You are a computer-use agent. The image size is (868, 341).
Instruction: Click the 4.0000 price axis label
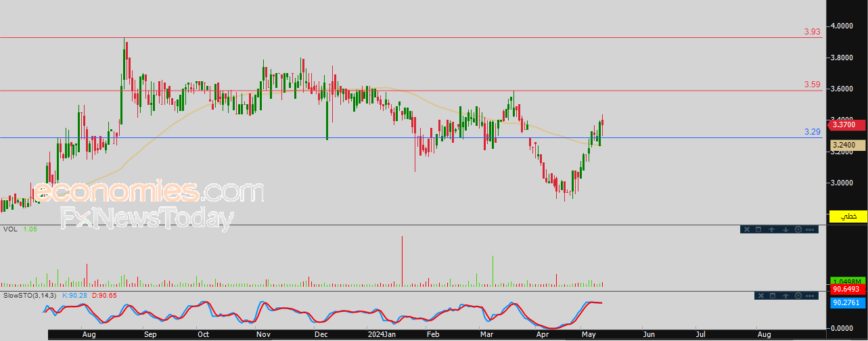click(x=843, y=26)
